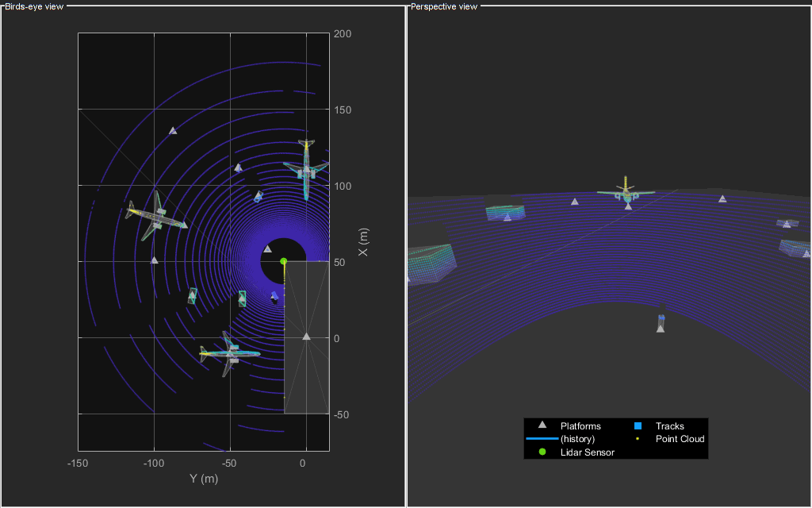Click the platform triangle right of airplane in perspective view
The width and height of the screenshot is (812, 508).
pyautogui.click(x=722, y=198)
